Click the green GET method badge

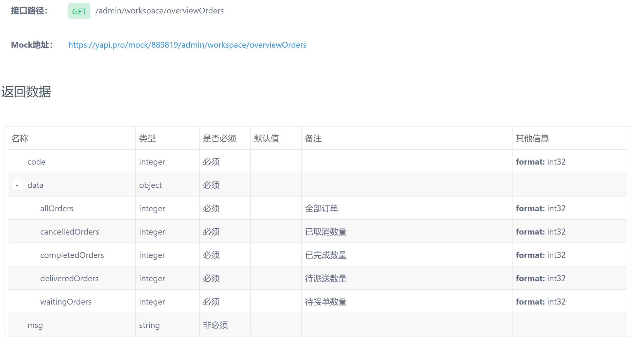[79, 12]
